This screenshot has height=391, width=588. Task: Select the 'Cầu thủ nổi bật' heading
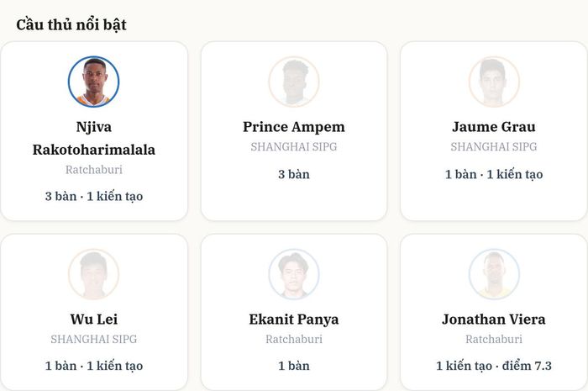pyautogui.click(x=71, y=24)
